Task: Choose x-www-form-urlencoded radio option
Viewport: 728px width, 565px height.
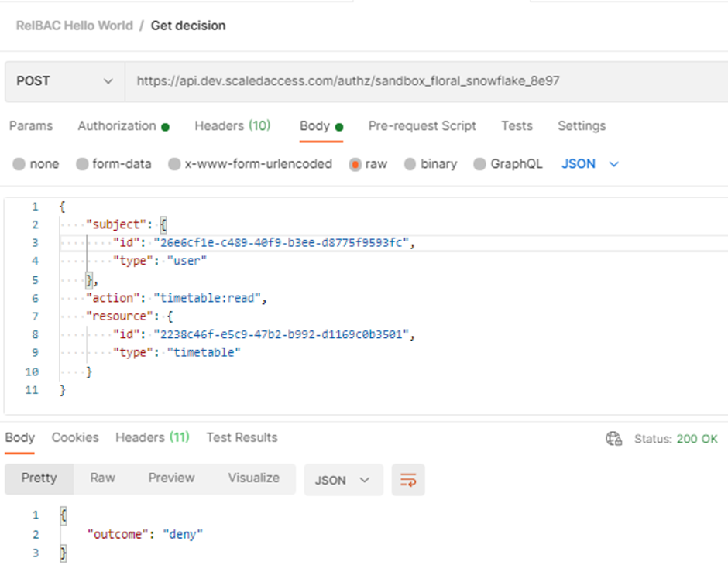Action: click(175, 164)
